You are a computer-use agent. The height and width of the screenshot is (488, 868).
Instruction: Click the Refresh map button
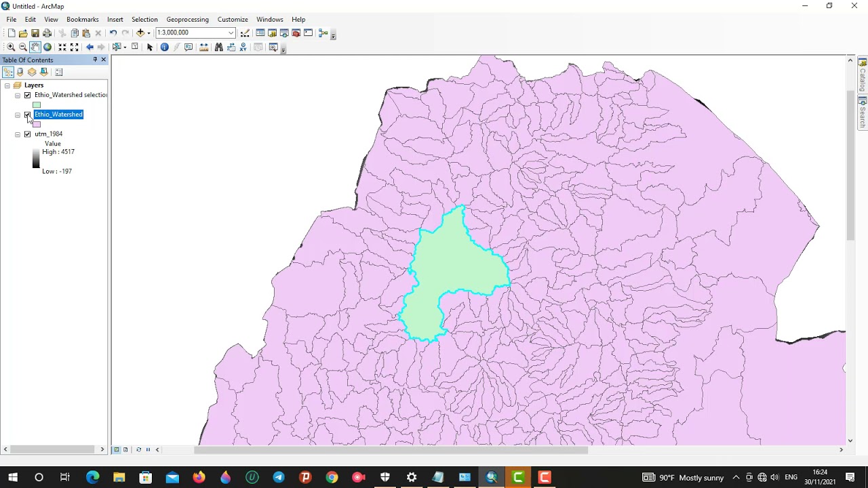[138, 449]
